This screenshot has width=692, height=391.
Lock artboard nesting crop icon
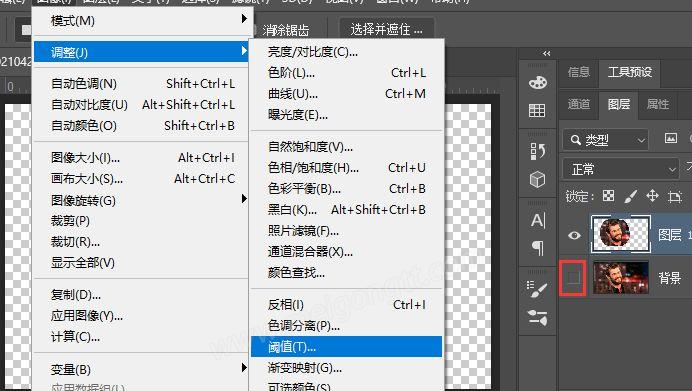tap(675, 196)
